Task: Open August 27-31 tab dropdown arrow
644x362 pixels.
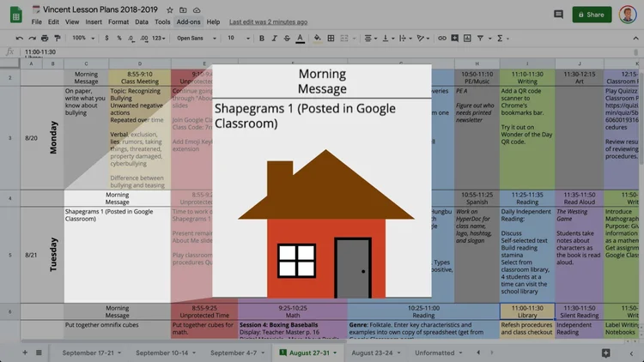Action: click(335, 353)
